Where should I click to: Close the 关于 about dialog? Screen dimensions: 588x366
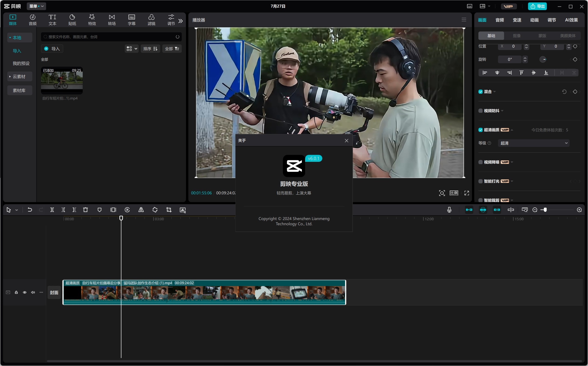[x=347, y=141]
